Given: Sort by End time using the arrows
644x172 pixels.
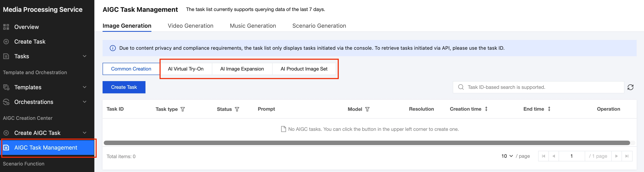Looking at the screenshot, I should click(x=549, y=109).
